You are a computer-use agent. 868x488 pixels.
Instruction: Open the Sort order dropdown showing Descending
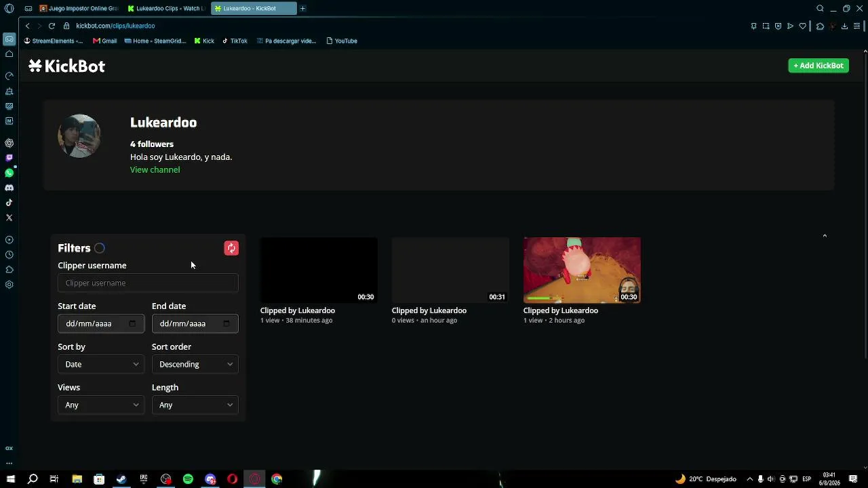coord(195,365)
